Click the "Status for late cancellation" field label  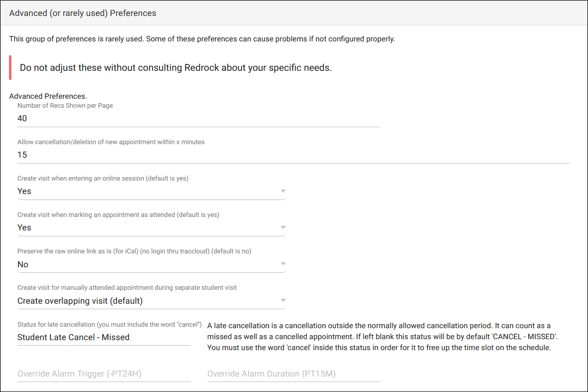tap(110, 325)
